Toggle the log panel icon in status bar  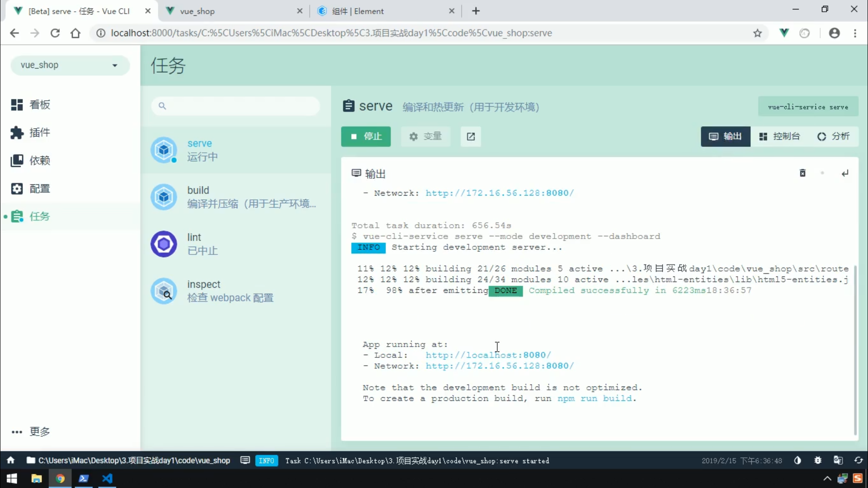tap(245, 460)
